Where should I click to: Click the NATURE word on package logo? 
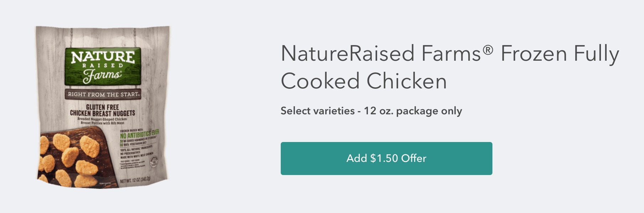pyautogui.click(x=103, y=57)
